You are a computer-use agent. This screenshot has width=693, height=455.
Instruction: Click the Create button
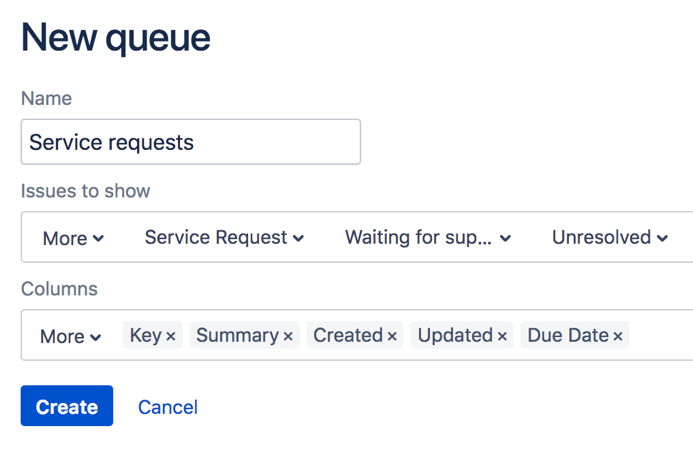[x=67, y=406]
